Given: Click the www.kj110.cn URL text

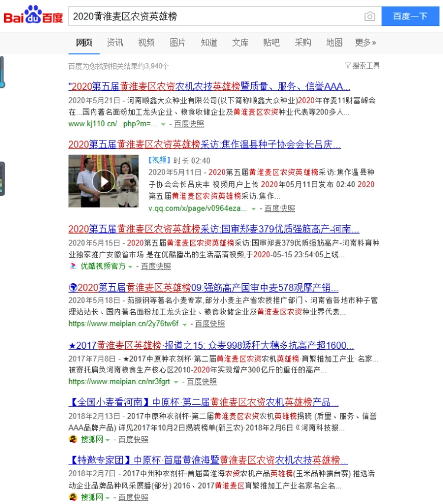Looking at the screenshot, I should (113, 124).
